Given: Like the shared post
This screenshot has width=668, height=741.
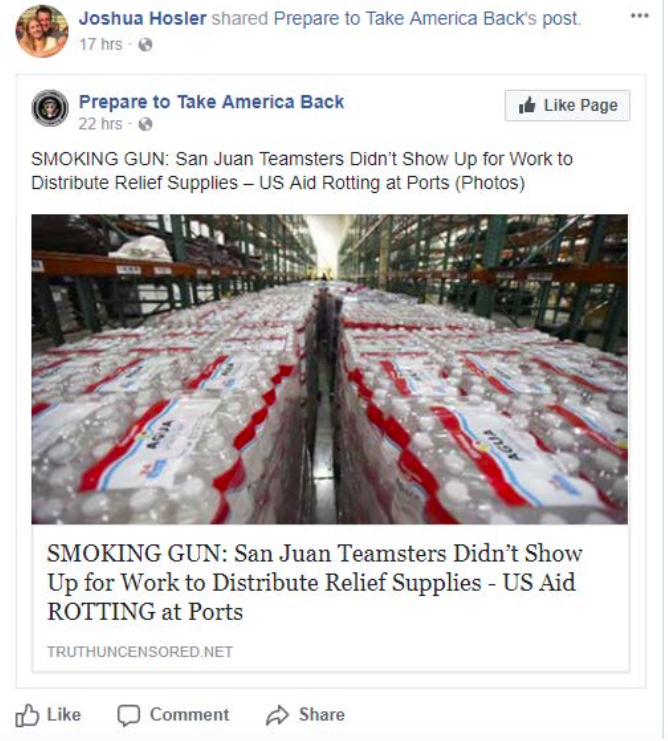Looking at the screenshot, I should click(x=48, y=715).
